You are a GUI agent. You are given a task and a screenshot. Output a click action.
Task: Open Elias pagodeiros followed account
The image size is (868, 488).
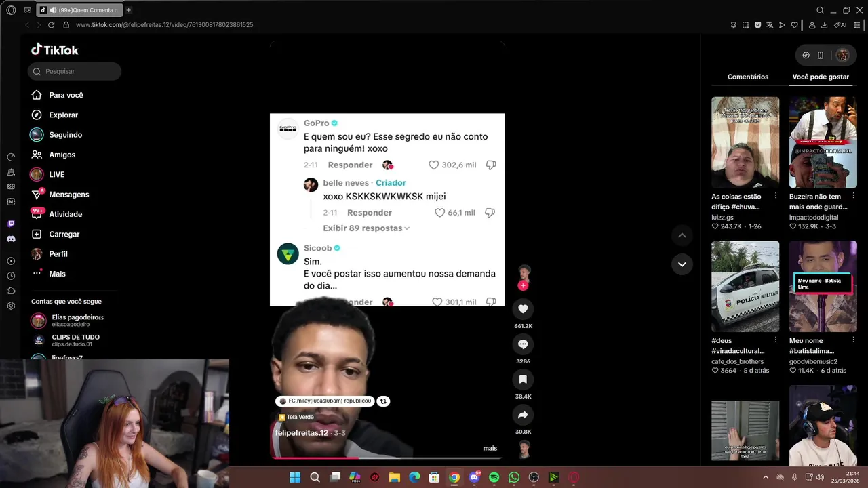[x=68, y=320]
